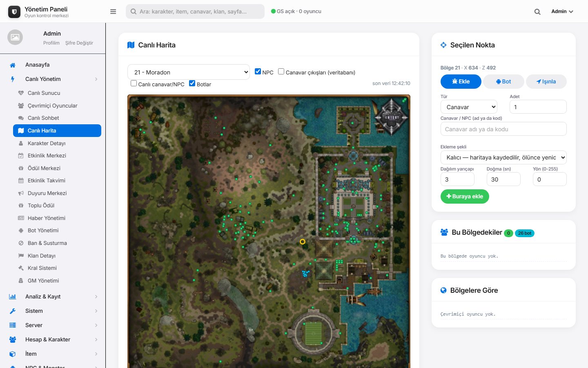
Task: Click the Sistem wrench icon
Action: pos(13,311)
